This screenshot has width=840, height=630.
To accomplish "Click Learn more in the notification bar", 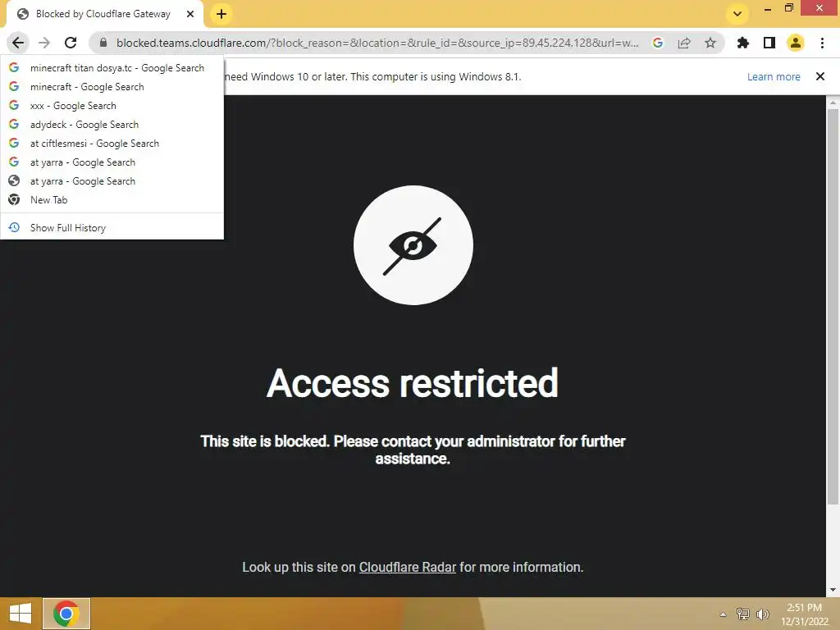I will (x=774, y=76).
